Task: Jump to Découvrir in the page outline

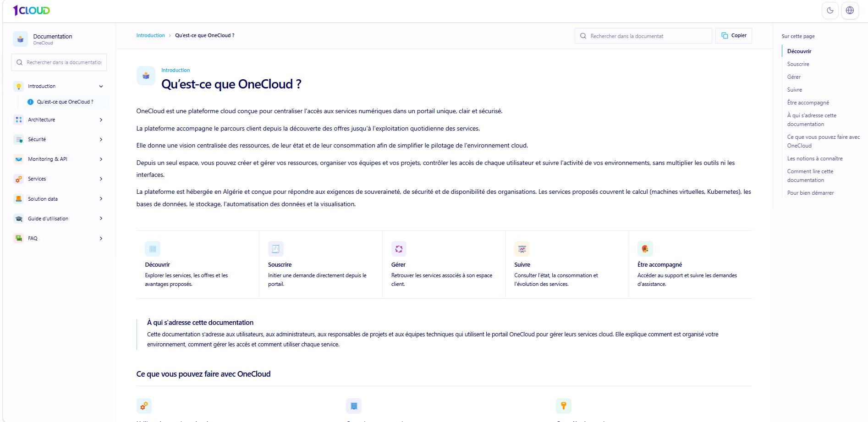Action: pyautogui.click(x=799, y=51)
